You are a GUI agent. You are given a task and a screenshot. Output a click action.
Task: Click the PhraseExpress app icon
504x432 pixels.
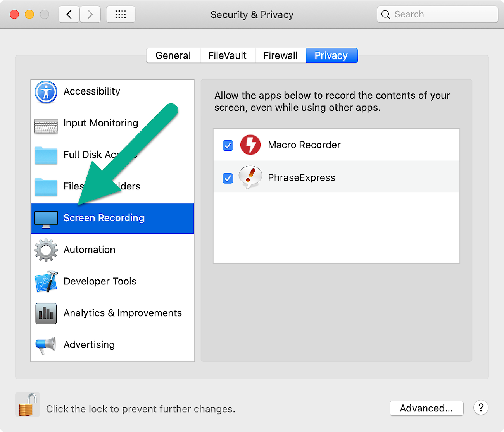[x=250, y=177]
